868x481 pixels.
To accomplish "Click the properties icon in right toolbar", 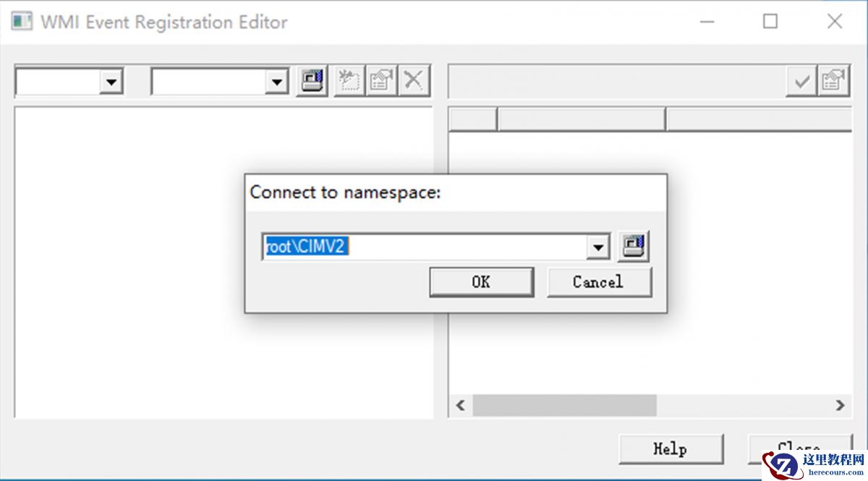I will click(833, 81).
